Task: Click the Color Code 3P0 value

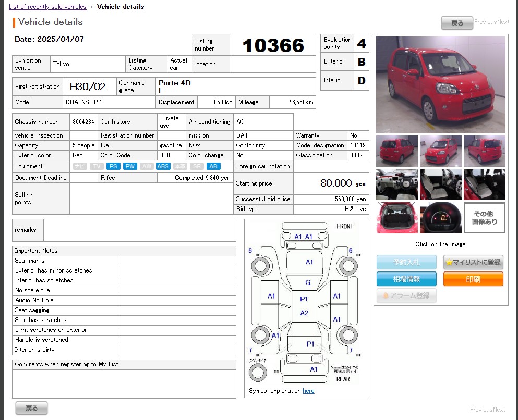Action: [165, 155]
